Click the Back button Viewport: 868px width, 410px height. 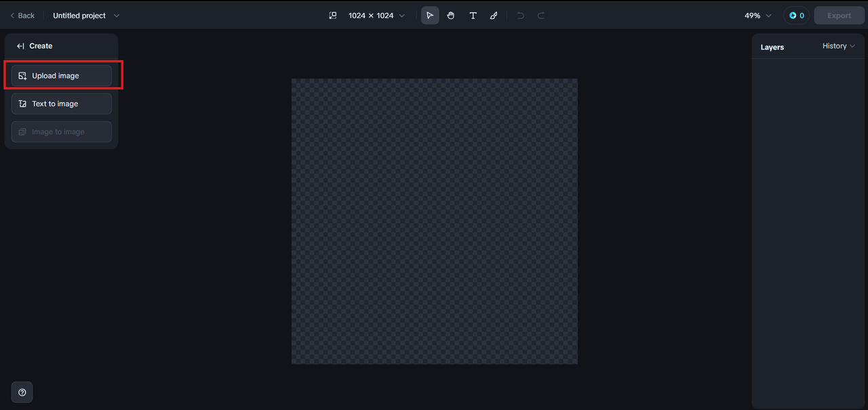tap(22, 16)
